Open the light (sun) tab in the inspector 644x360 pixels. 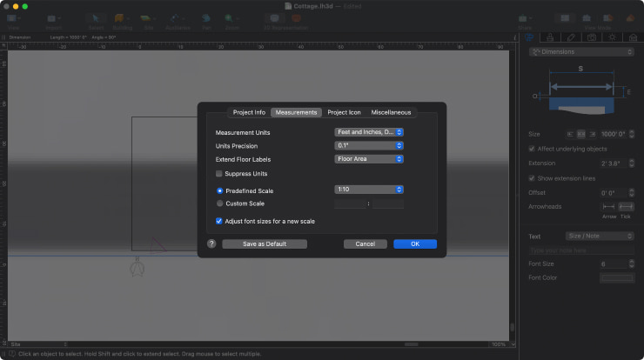tap(613, 37)
